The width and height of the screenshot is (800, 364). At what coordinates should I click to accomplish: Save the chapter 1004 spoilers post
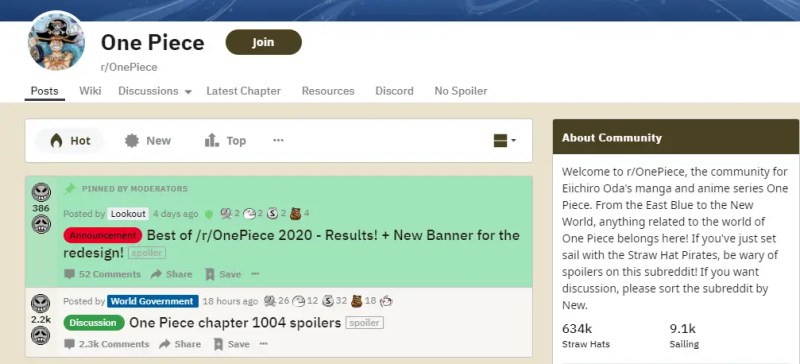point(232,344)
